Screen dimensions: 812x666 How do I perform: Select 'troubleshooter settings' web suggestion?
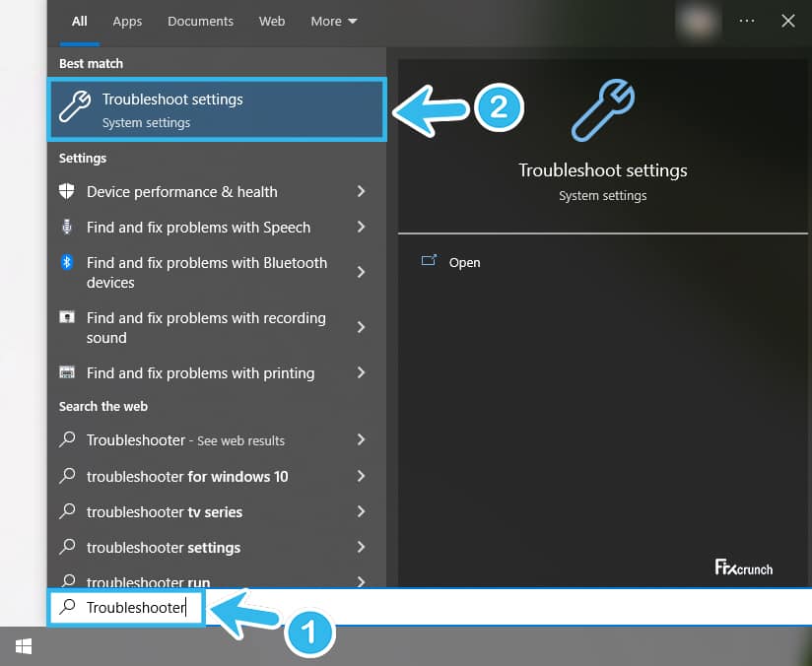[217, 547]
